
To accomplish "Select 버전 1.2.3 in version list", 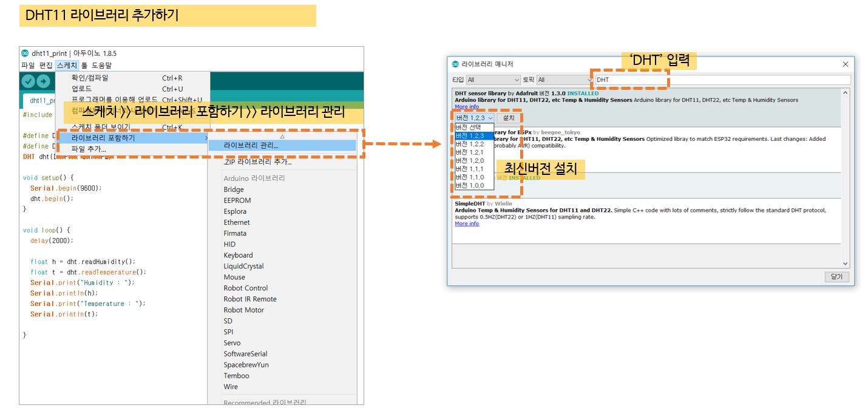I will (474, 136).
